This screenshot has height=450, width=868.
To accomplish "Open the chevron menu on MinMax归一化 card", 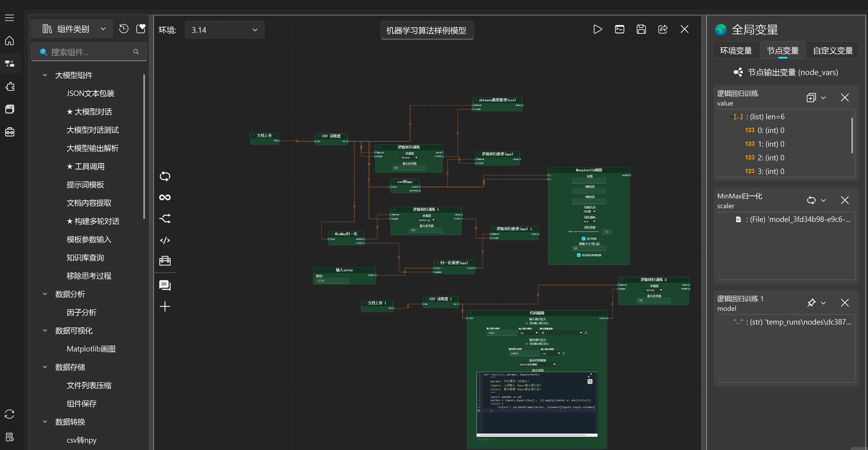I will [x=823, y=200].
